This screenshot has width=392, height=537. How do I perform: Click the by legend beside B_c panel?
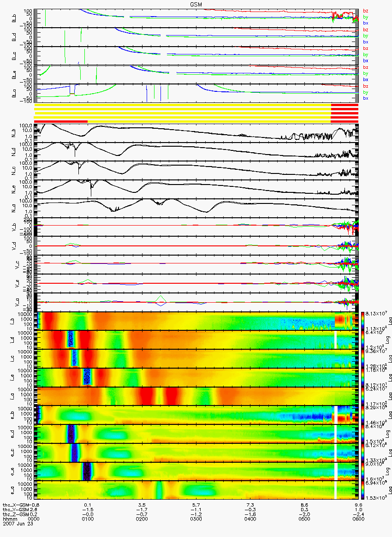pos(365,54)
